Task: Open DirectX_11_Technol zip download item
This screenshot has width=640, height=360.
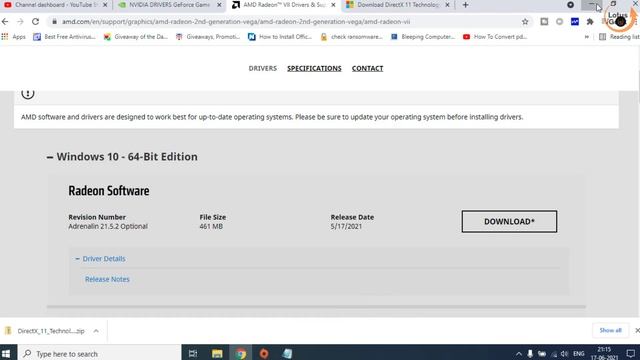Action: (x=45, y=331)
